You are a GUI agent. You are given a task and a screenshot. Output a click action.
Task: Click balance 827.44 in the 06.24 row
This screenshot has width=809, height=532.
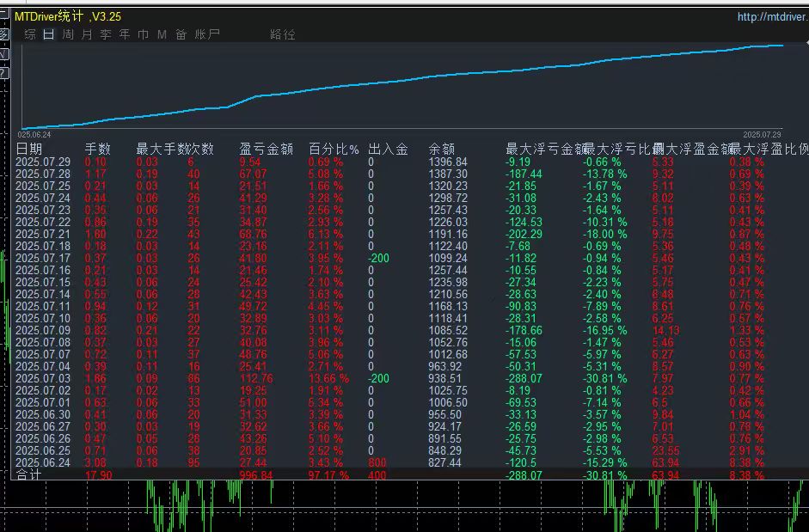[x=444, y=462]
